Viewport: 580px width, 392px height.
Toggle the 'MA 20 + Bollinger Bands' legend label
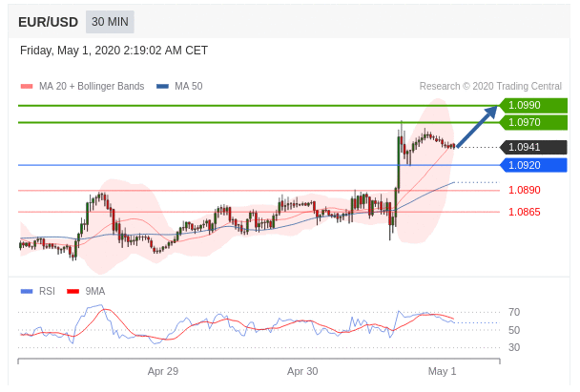pos(92,86)
